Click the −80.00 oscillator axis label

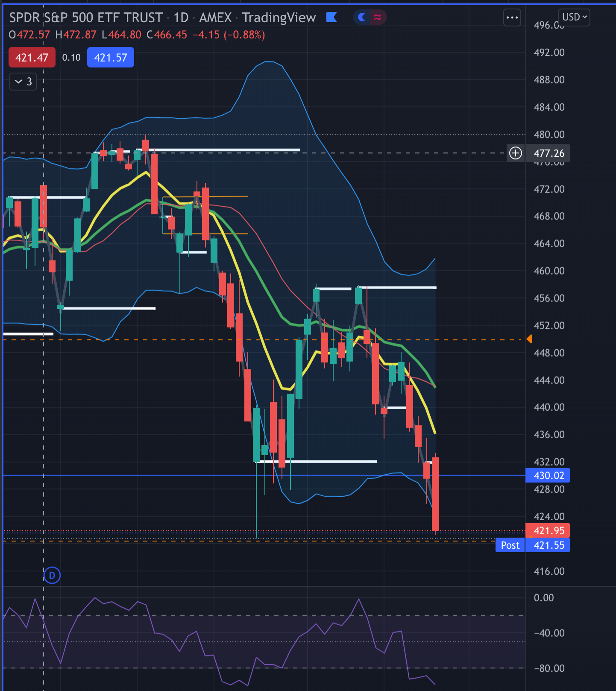(x=549, y=668)
